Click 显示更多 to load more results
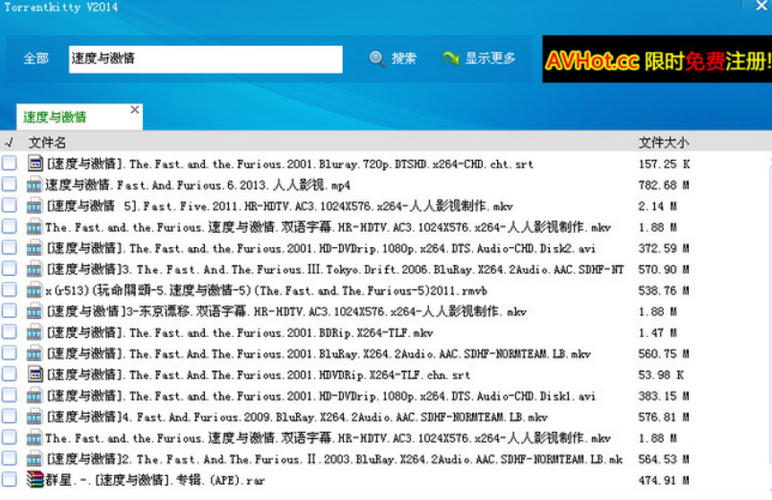Screen dimensions: 772x500 click(x=490, y=59)
